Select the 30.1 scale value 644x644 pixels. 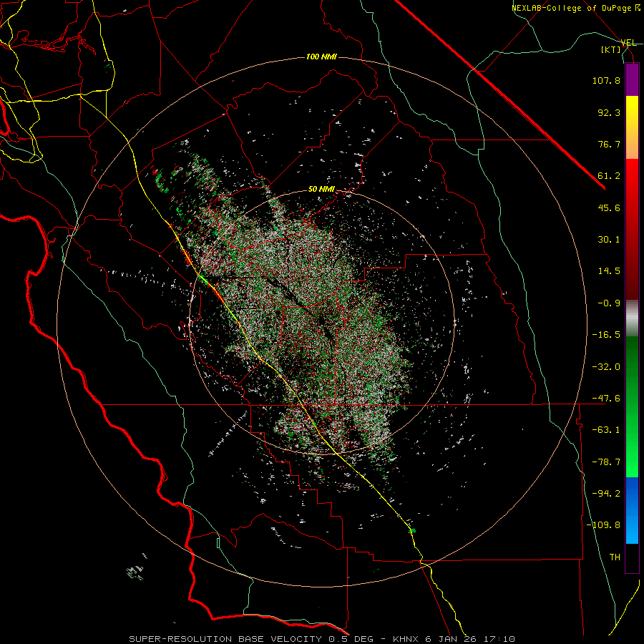click(609, 240)
